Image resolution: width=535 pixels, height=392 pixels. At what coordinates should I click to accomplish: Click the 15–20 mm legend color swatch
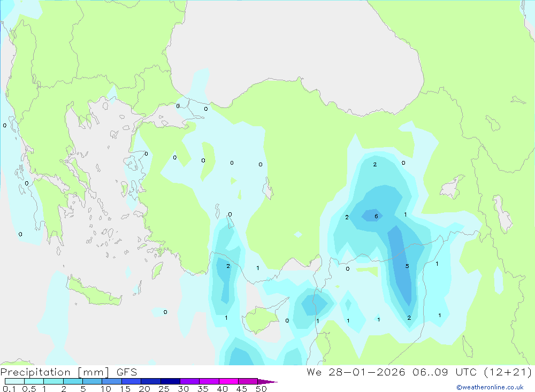(132, 381)
